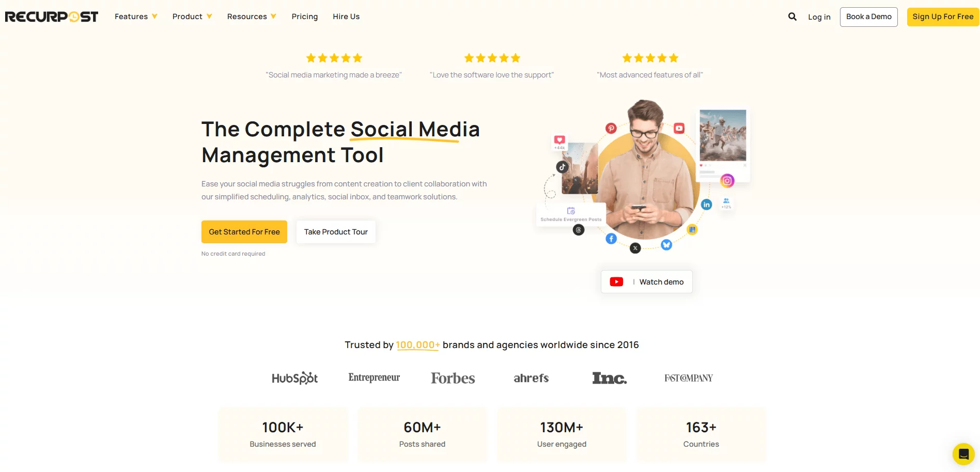Image resolution: width=980 pixels, height=472 pixels.
Task: Click the Get Started For Free button
Action: 244,231
